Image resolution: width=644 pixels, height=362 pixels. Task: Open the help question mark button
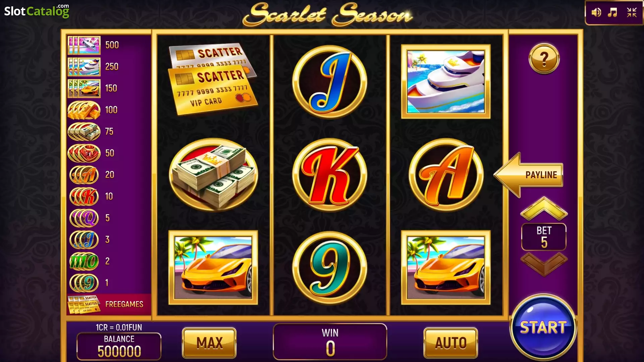[544, 59]
